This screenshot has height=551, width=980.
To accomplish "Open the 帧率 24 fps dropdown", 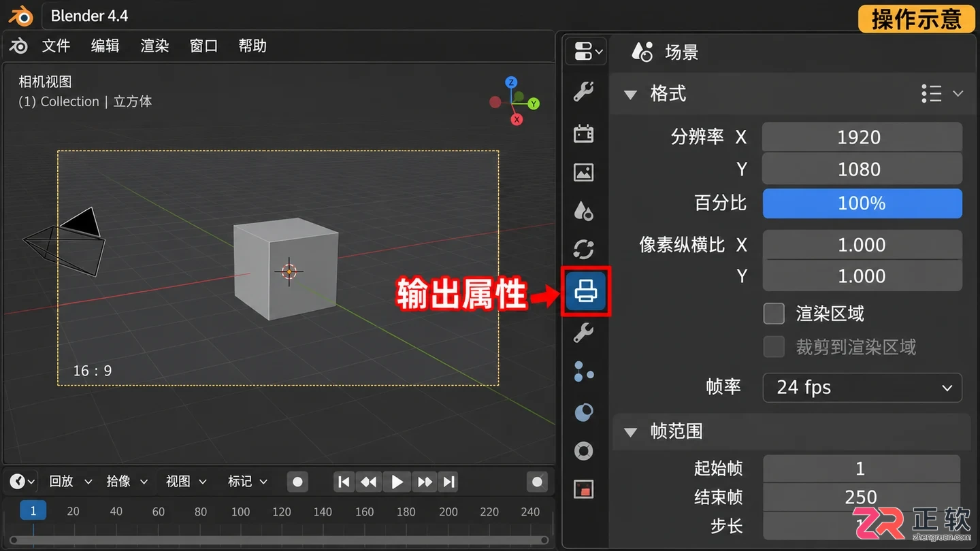I will coord(862,388).
